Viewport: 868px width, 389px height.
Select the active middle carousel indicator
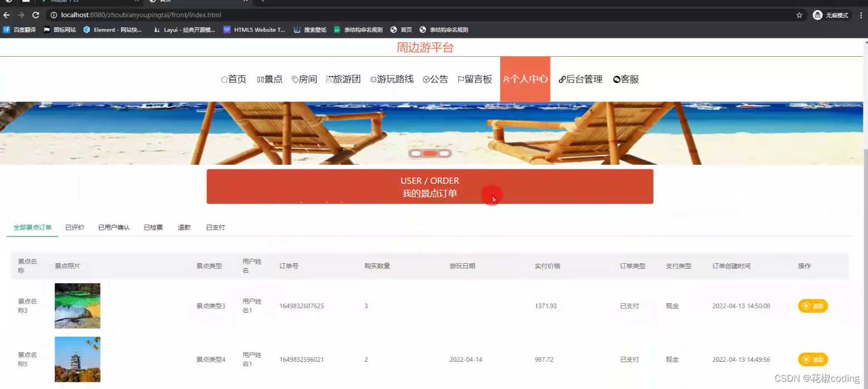[430, 153]
